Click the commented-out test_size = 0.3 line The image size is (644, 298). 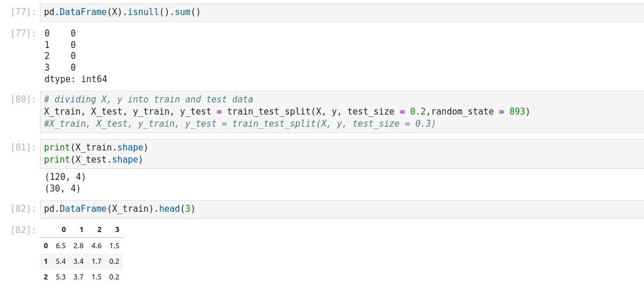[x=240, y=124]
